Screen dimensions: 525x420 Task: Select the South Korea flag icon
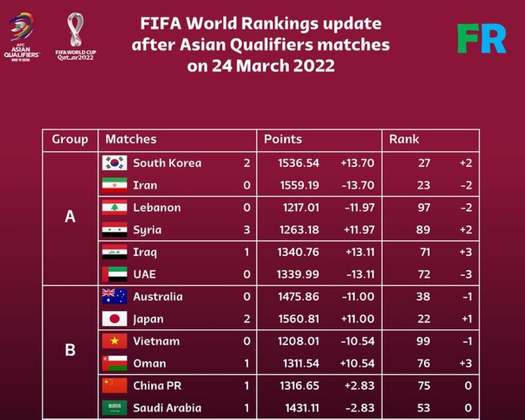coord(115,163)
